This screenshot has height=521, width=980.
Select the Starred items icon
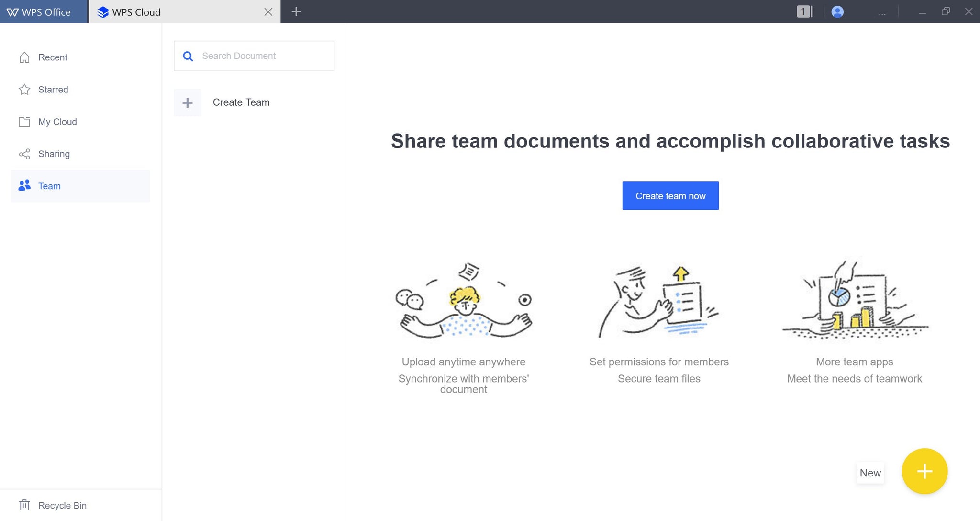click(x=24, y=89)
